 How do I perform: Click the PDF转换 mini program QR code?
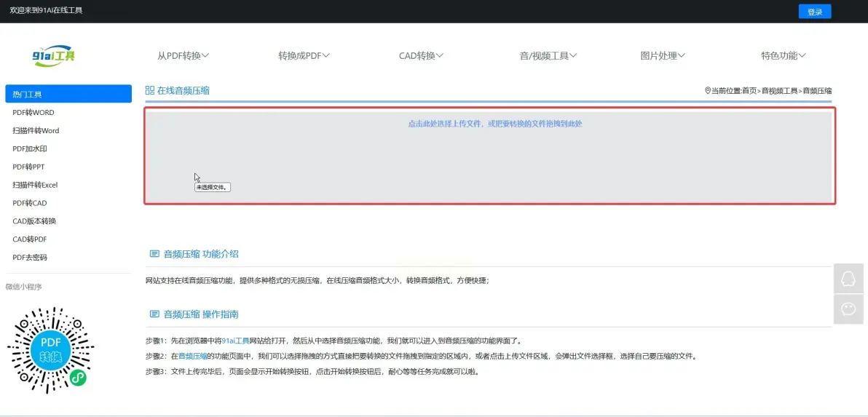[x=50, y=351]
